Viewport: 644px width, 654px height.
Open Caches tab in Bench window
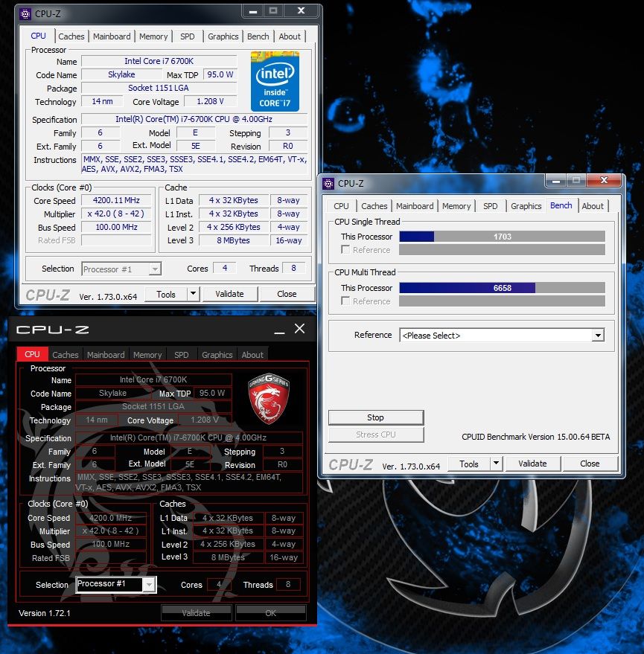coord(374,206)
